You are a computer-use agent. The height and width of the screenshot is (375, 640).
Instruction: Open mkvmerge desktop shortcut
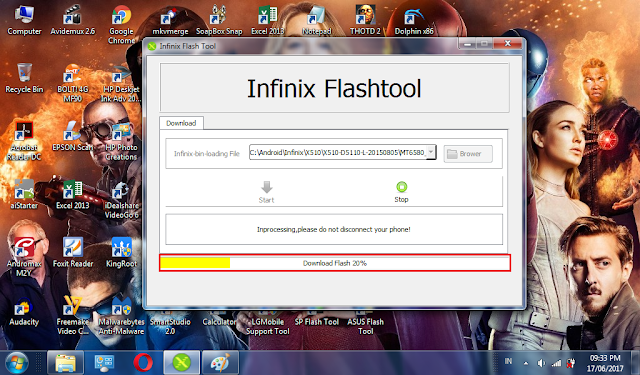click(170, 20)
